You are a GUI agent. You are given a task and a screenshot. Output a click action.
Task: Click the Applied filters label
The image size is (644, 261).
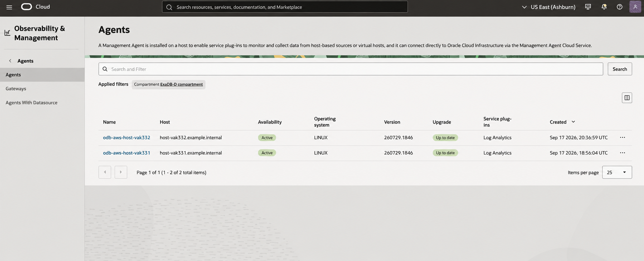tap(113, 84)
